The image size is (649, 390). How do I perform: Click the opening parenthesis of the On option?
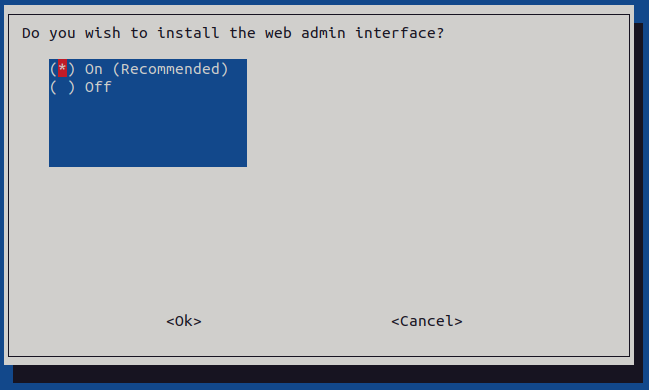tap(53, 69)
